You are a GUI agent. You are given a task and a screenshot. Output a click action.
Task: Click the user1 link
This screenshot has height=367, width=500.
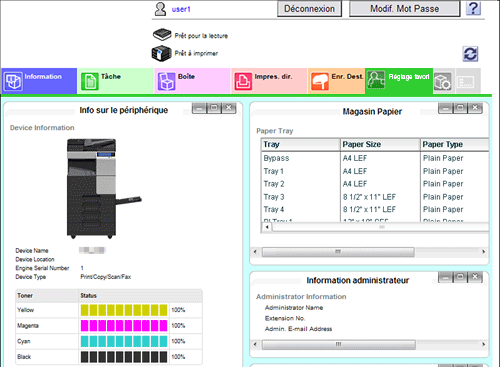[181, 9]
